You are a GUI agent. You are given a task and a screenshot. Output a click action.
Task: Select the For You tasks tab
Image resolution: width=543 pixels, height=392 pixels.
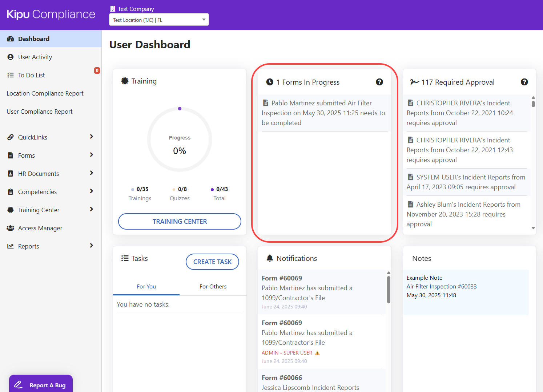(146, 286)
